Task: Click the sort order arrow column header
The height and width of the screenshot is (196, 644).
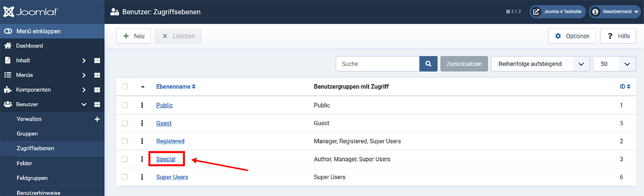Action: coord(142,87)
